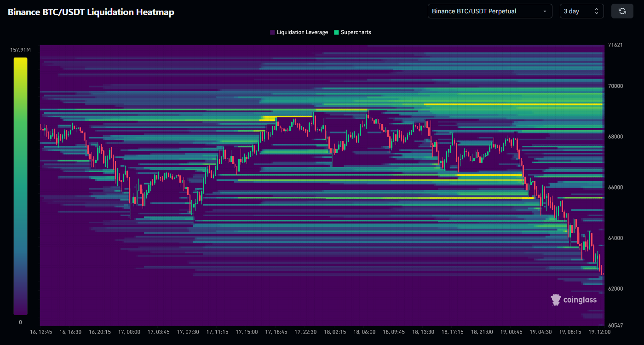
Task: Click the 18, 06:00 time axis label
Action: tap(364, 332)
